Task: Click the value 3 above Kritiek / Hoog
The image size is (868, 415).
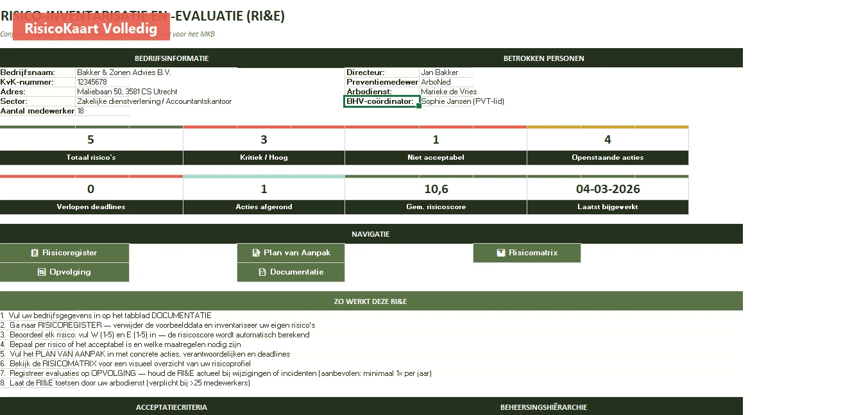Action: [264, 140]
